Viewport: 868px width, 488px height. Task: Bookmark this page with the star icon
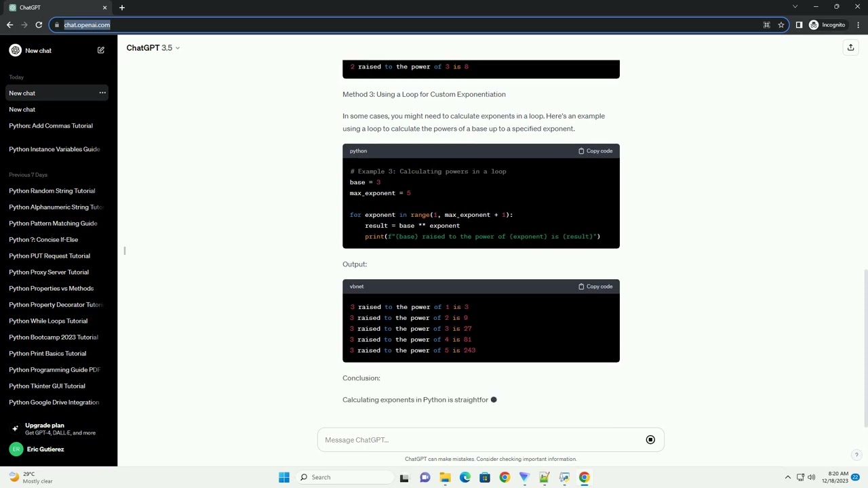[781, 25]
